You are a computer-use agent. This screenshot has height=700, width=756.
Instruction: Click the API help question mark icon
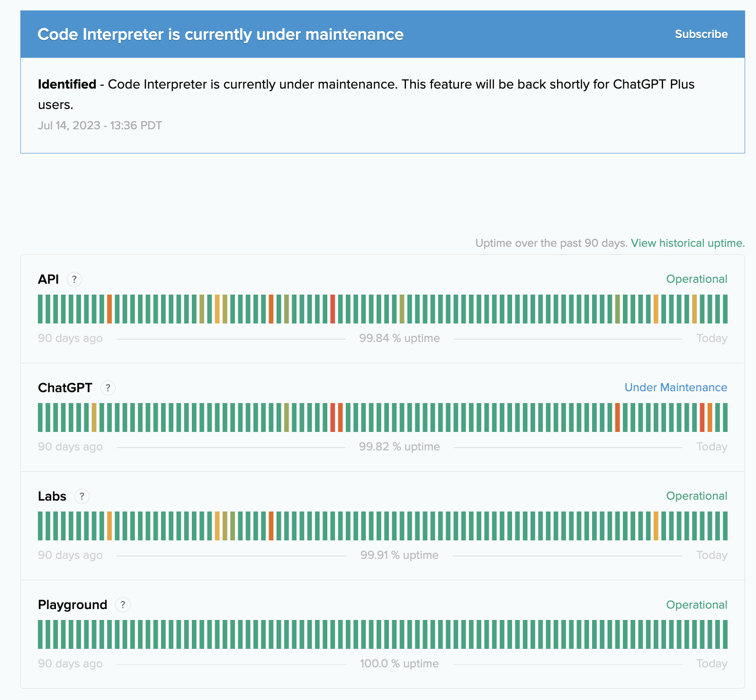[x=74, y=279]
